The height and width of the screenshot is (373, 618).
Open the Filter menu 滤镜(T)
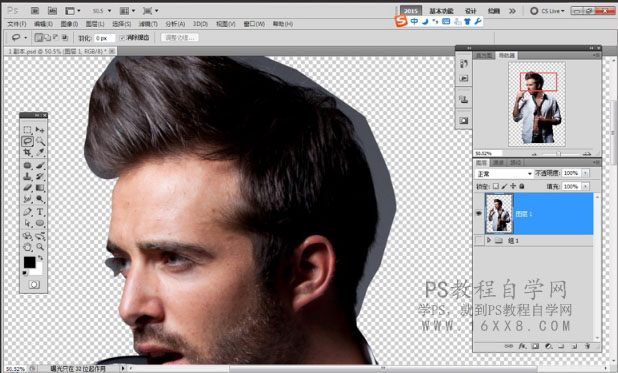(148, 24)
